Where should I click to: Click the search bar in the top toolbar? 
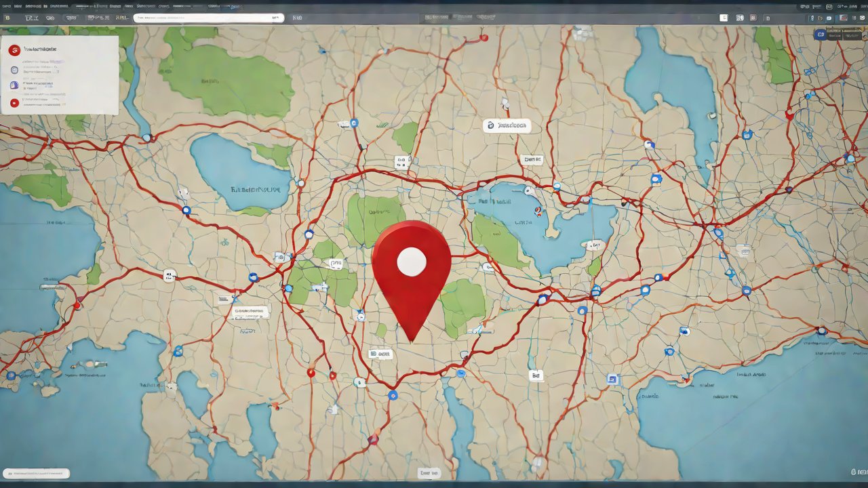click(208, 18)
